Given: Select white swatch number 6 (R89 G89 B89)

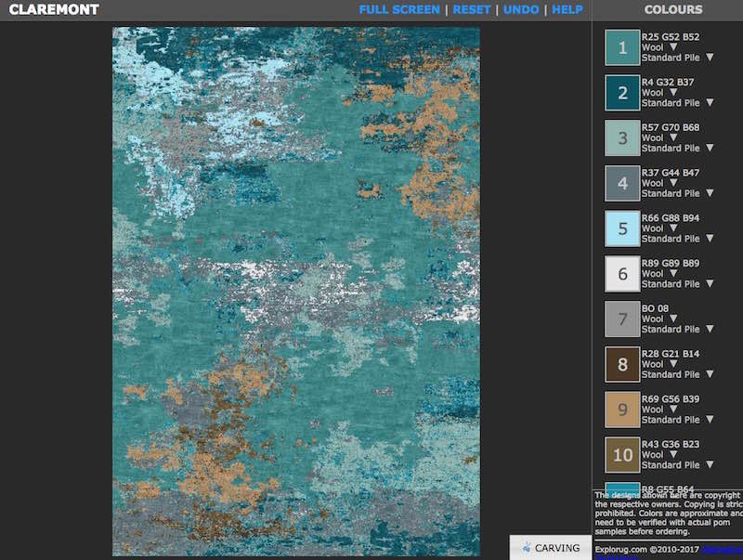Looking at the screenshot, I should [622, 274].
